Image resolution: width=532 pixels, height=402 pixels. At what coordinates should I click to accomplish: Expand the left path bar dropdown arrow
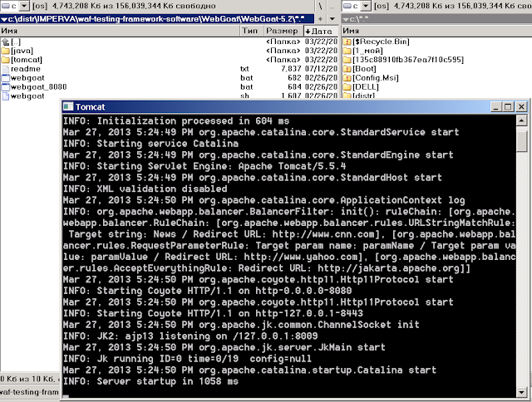click(3, 19)
